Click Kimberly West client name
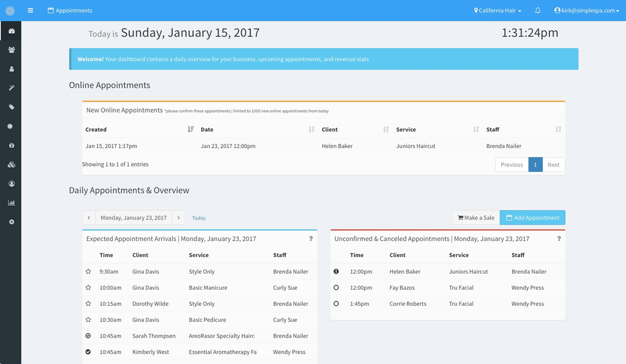Screen dimensions: 626x364 151,352
